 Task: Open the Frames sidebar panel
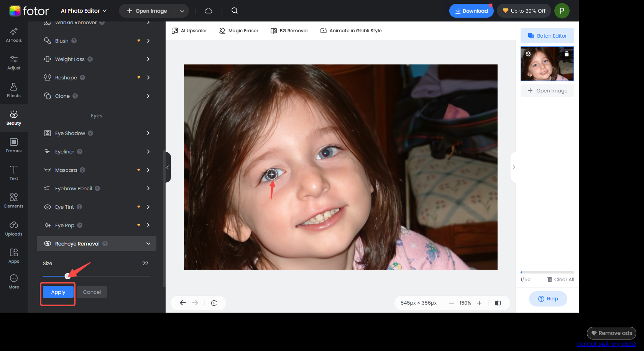point(14,145)
